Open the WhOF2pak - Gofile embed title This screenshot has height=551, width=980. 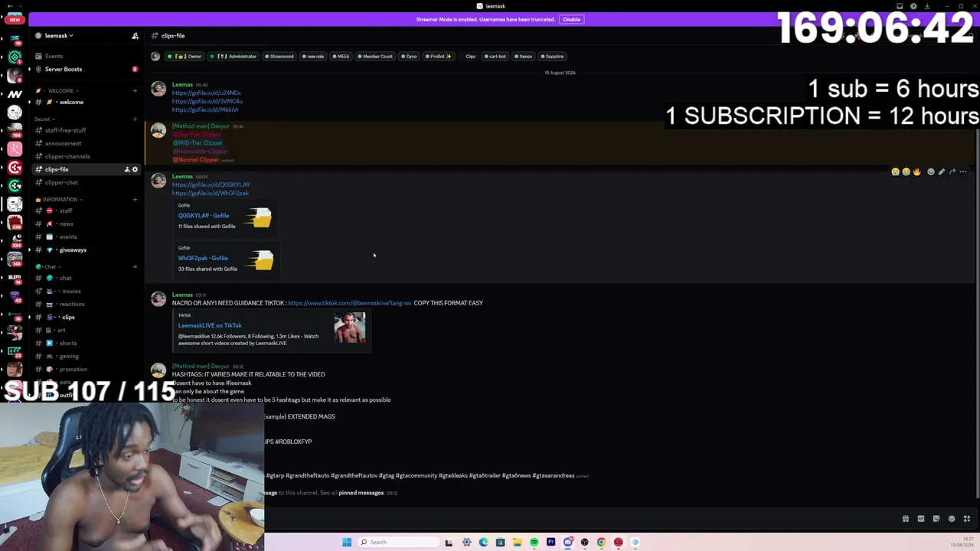(x=203, y=258)
